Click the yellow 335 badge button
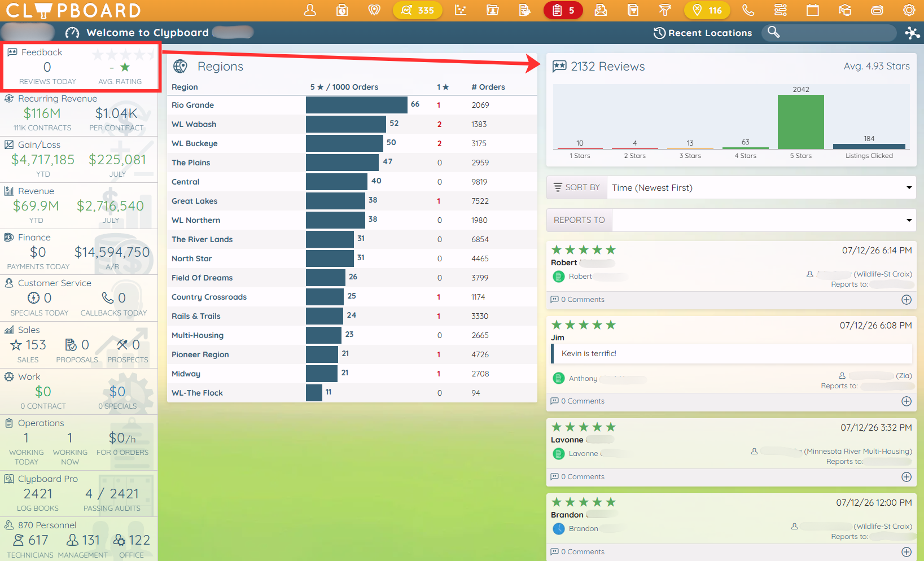This screenshot has height=561, width=924. coord(418,10)
